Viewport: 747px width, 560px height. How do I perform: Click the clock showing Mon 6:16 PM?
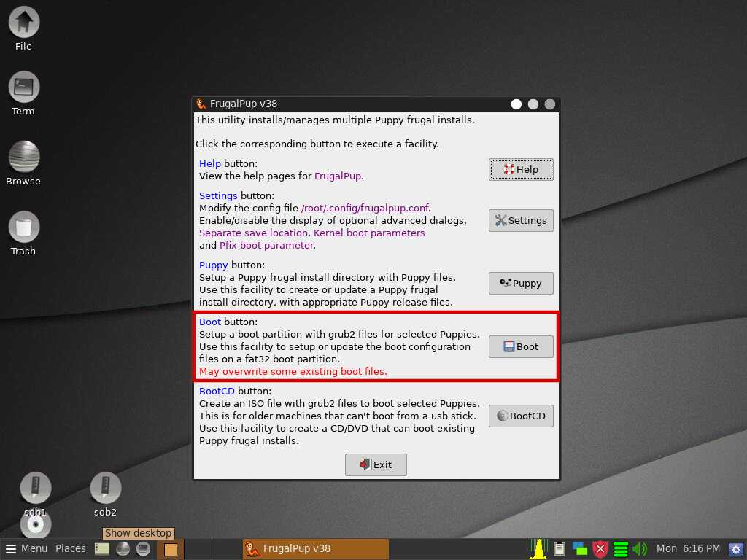pos(688,548)
